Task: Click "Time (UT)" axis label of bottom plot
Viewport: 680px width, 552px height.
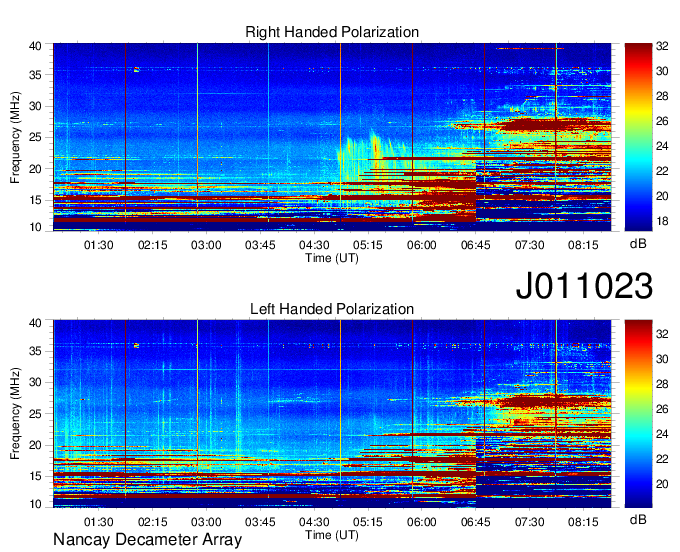Action: click(x=332, y=535)
